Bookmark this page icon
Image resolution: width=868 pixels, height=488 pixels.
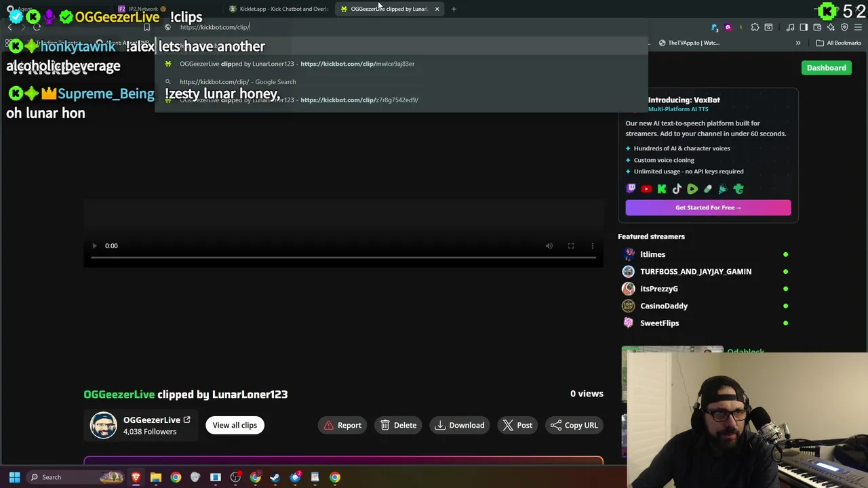click(x=146, y=27)
